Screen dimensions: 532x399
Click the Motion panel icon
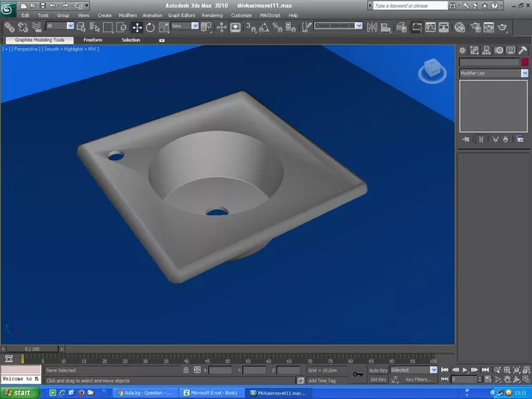click(498, 50)
